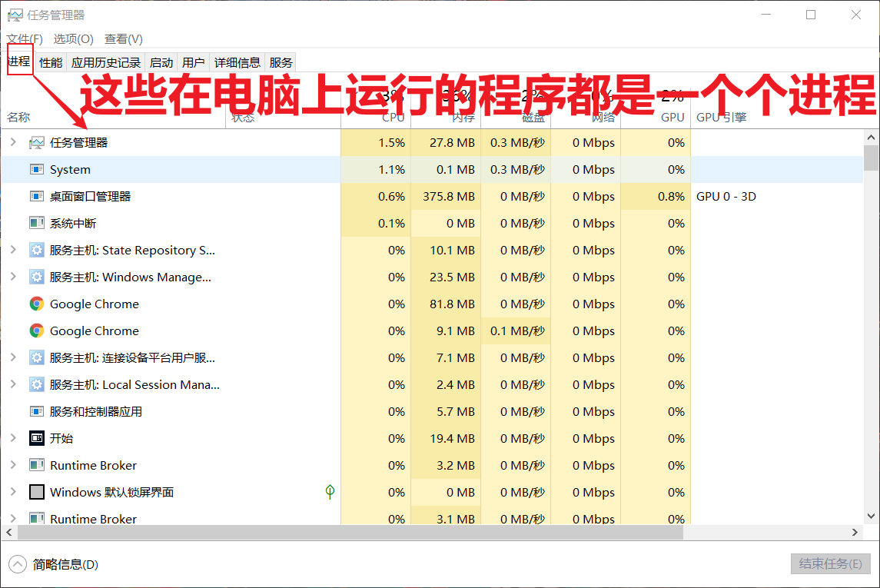
Task: Expand the Windows 默认锁屏界面 group
Action: 14,492
